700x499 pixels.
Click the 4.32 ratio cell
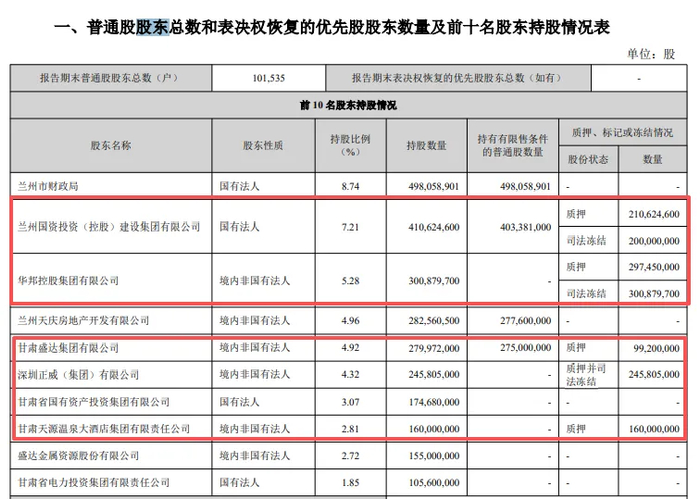coord(350,374)
